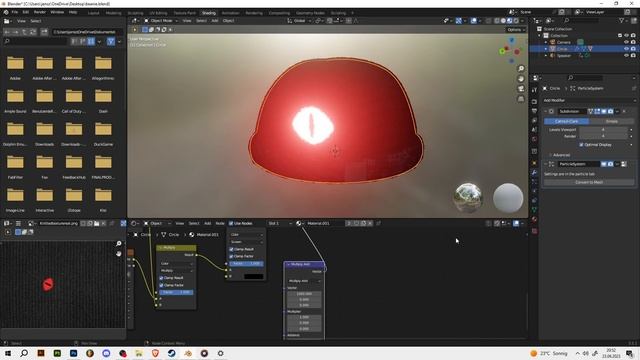Open the Render properties tab
Image resolution: width=640 pixels, height=360 pixels.
point(534,102)
